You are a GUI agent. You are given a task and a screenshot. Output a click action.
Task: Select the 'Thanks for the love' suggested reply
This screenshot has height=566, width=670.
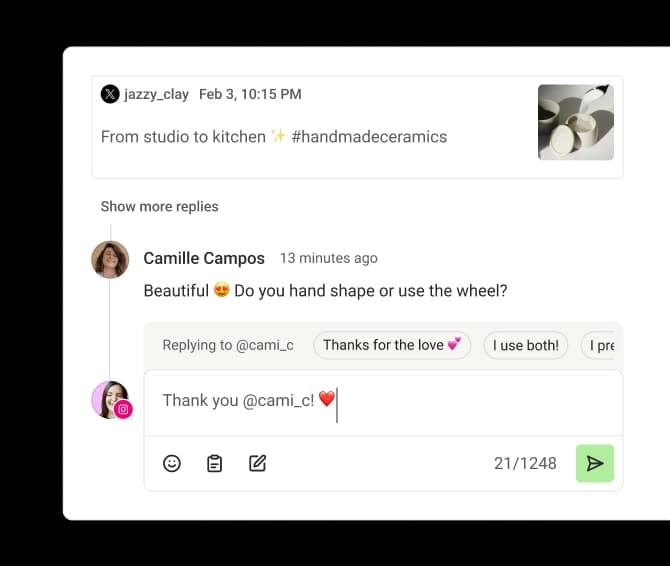pyautogui.click(x=392, y=345)
